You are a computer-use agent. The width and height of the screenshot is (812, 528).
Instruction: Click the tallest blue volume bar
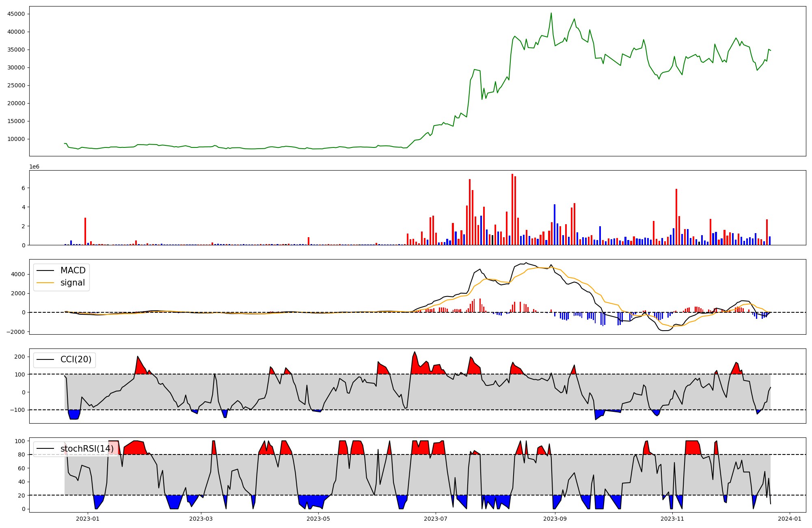point(555,225)
